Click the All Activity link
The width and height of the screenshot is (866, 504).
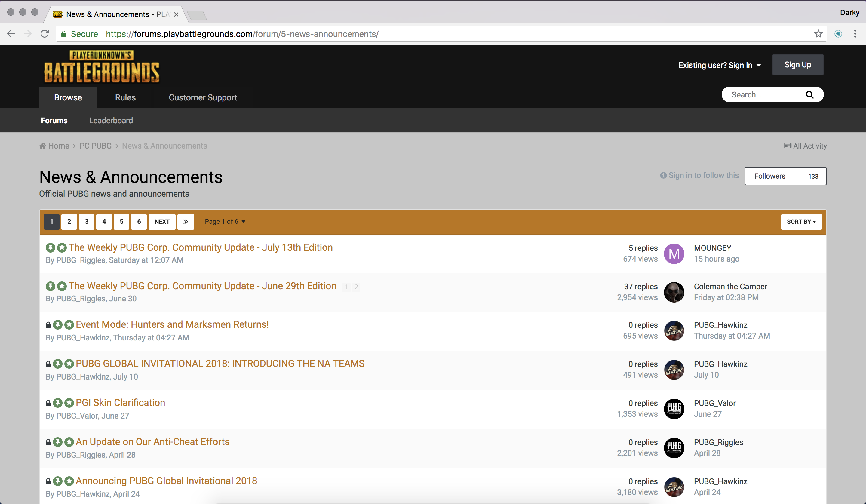806,146
